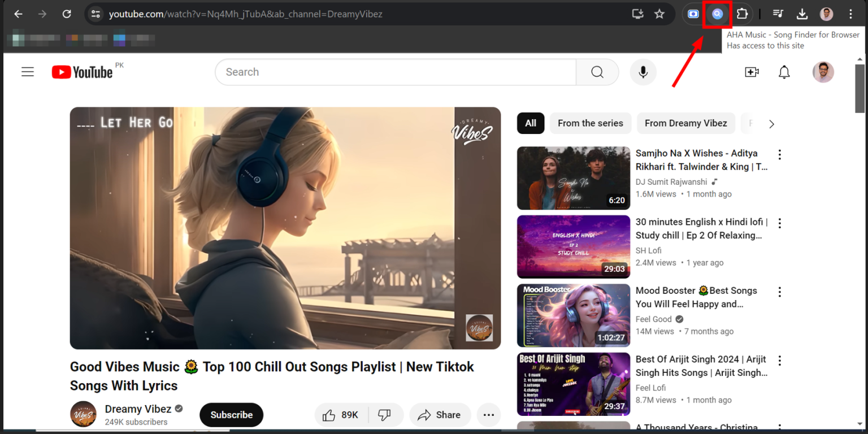Image resolution: width=868 pixels, height=434 pixels.
Task: Click the Create video icon
Action: tap(752, 72)
